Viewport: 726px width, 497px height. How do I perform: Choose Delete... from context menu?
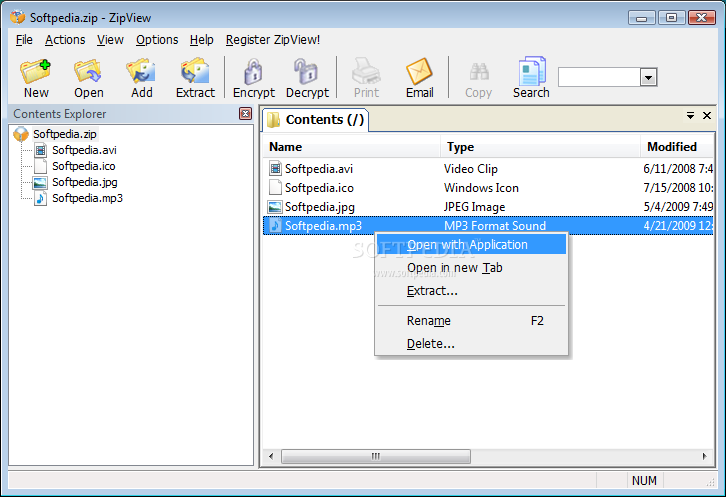pyautogui.click(x=471, y=344)
